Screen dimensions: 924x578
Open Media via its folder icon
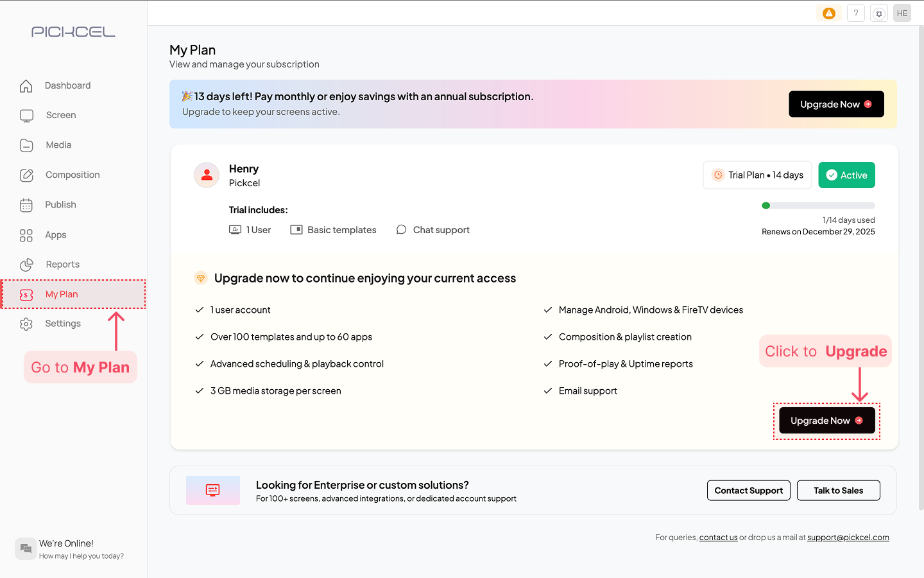tap(26, 145)
